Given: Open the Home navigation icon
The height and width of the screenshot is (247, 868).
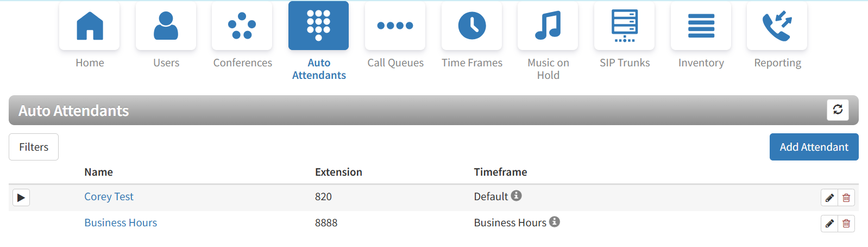Looking at the screenshot, I should click(90, 26).
